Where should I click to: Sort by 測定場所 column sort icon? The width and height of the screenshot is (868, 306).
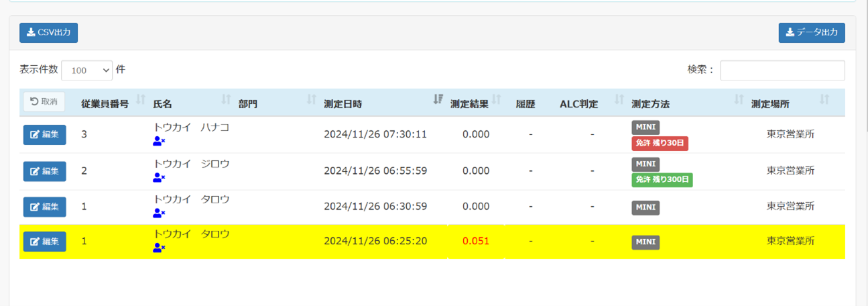click(x=824, y=100)
